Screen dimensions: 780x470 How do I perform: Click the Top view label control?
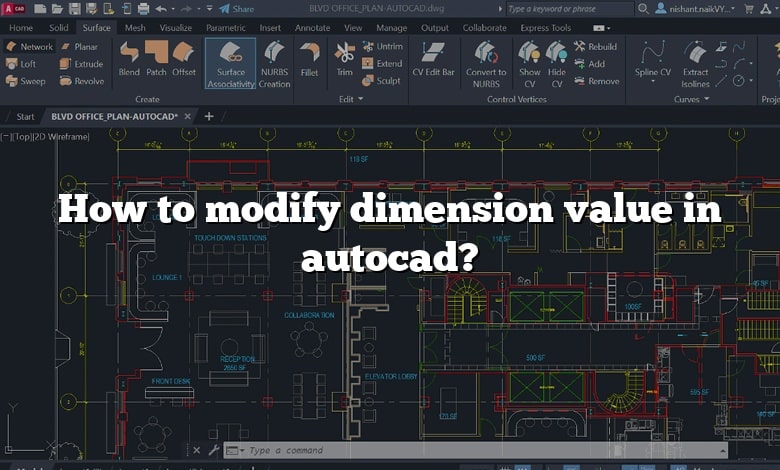(22, 137)
